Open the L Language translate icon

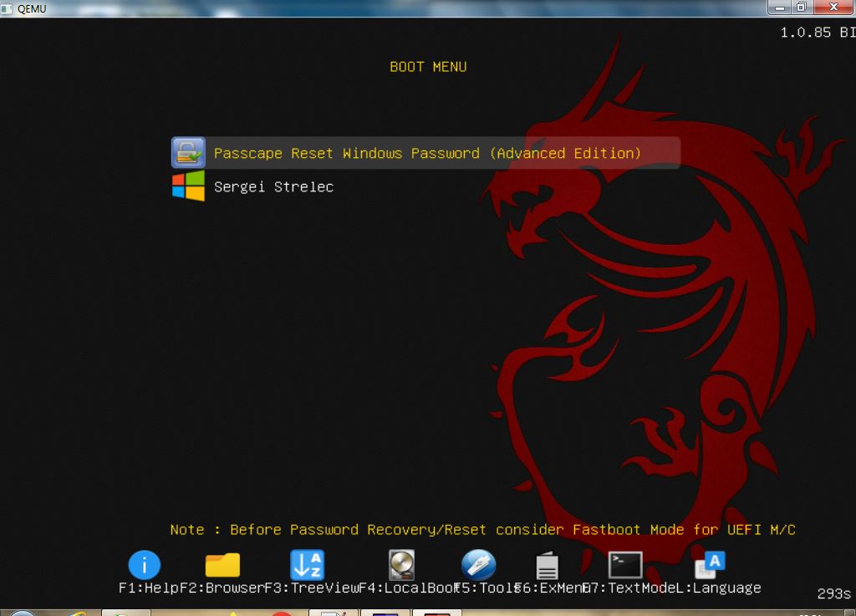pos(710,565)
